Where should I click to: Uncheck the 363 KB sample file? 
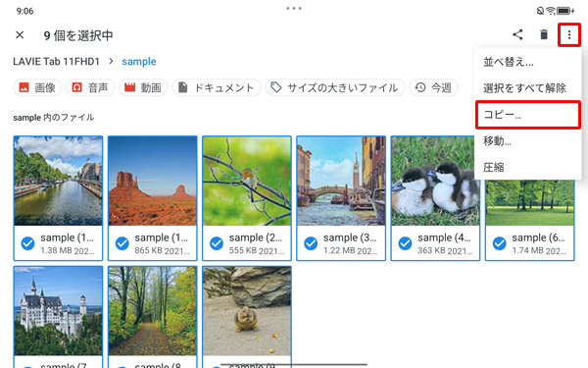pos(406,243)
